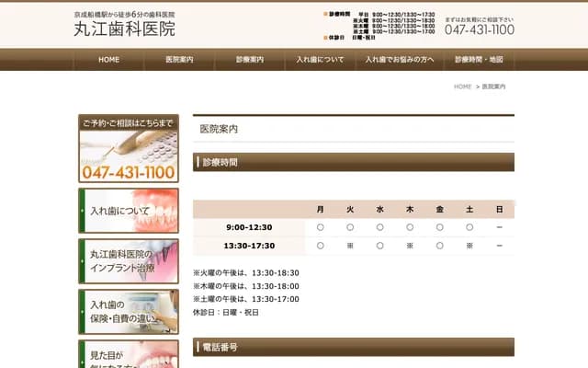Open the HOME navigation tab
Image resolution: width=588 pixels, height=368 pixels.
(x=108, y=60)
